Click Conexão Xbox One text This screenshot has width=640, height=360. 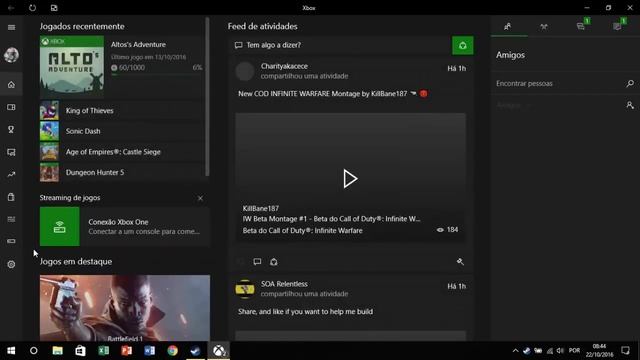118,222
